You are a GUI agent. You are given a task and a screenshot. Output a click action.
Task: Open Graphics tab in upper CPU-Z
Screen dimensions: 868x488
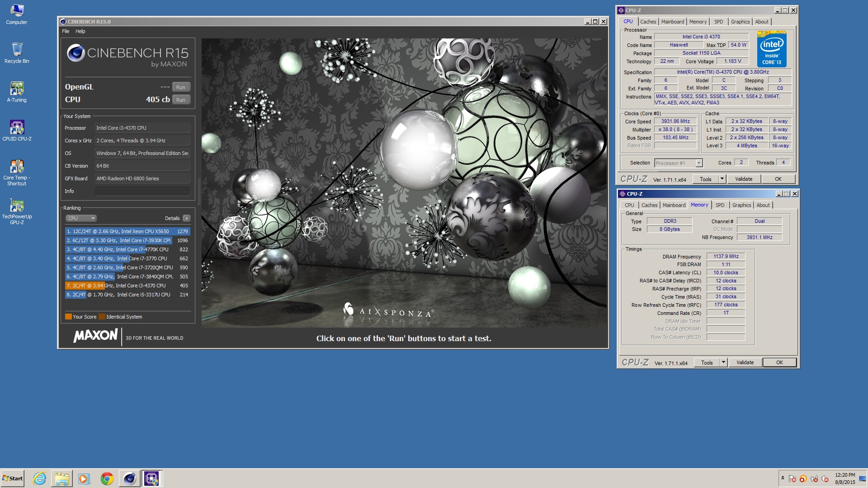pos(740,22)
